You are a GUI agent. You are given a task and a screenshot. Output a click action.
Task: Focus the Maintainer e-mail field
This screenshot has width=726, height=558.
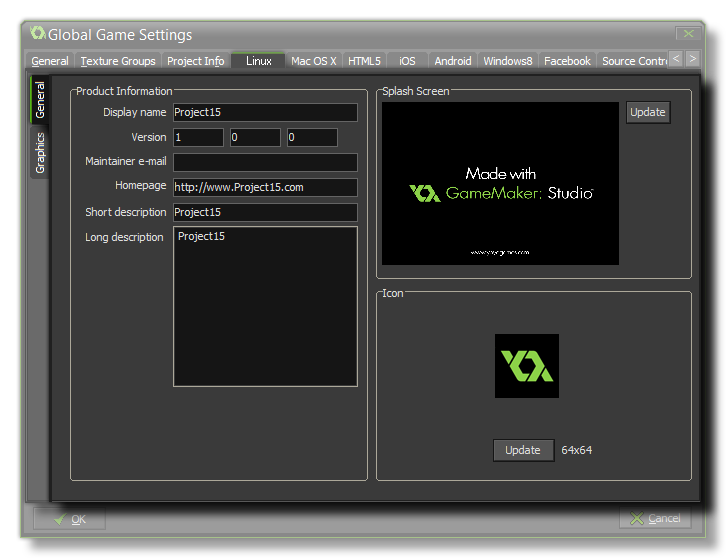tap(265, 162)
